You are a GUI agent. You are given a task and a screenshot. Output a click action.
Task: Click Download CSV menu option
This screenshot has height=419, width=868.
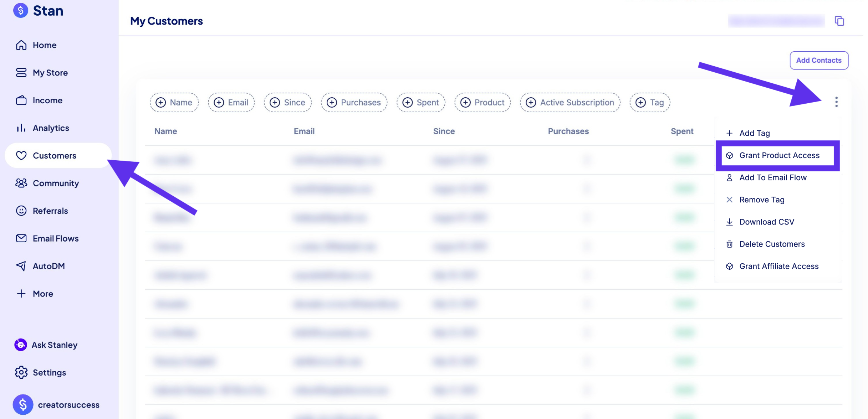click(760, 222)
